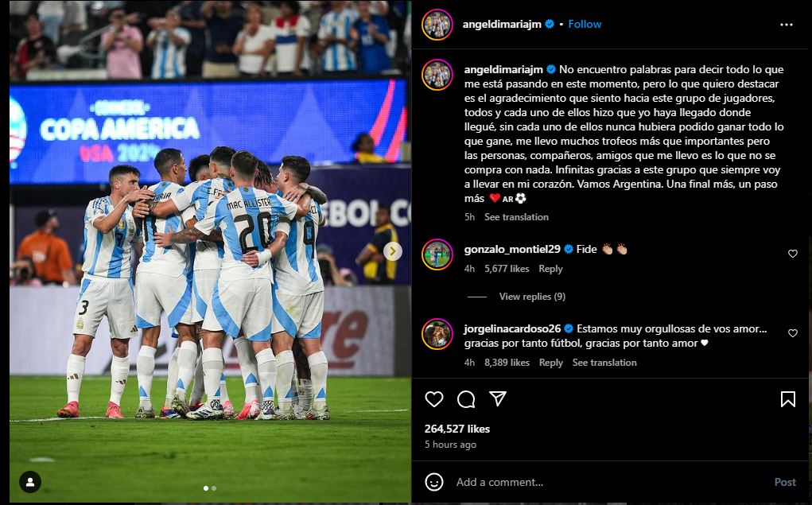
Task: Open angeldimariajm profile picture in header
Action: (437, 25)
